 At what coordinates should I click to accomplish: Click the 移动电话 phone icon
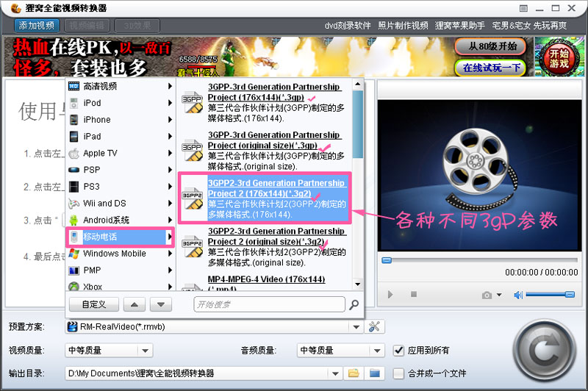(x=74, y=237)
